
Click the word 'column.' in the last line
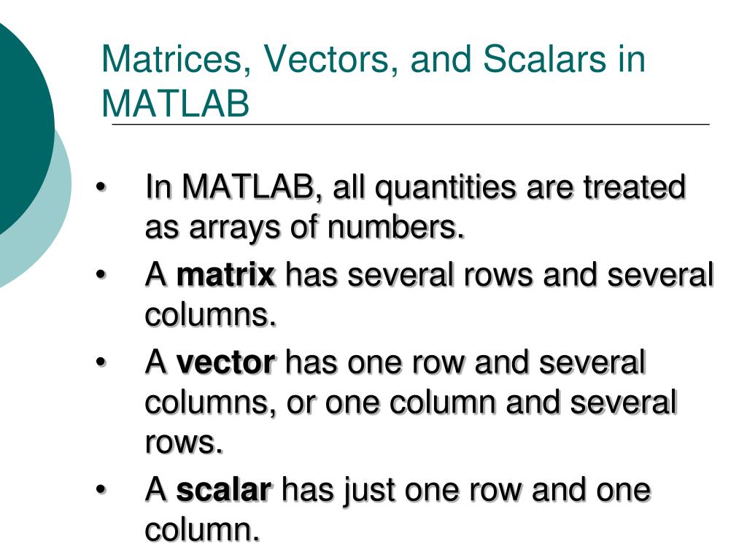[203, 529]
